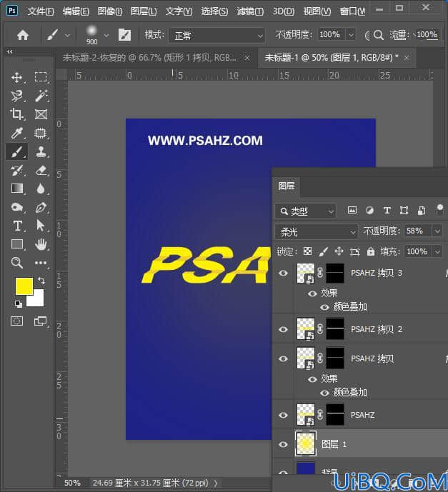Screen dimensions: 448x492
Task: Filter layers by type layers
Action: coord(387,210)
